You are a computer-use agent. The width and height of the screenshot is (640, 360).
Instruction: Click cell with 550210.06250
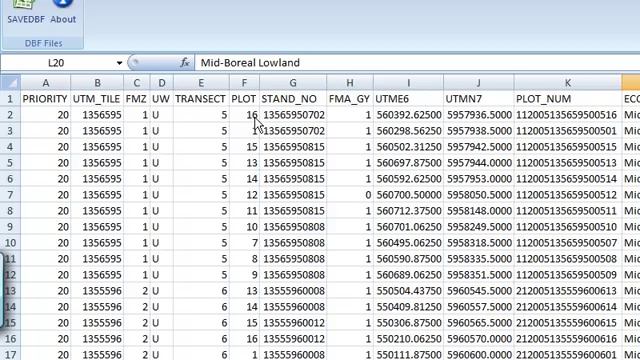[409, 339]
